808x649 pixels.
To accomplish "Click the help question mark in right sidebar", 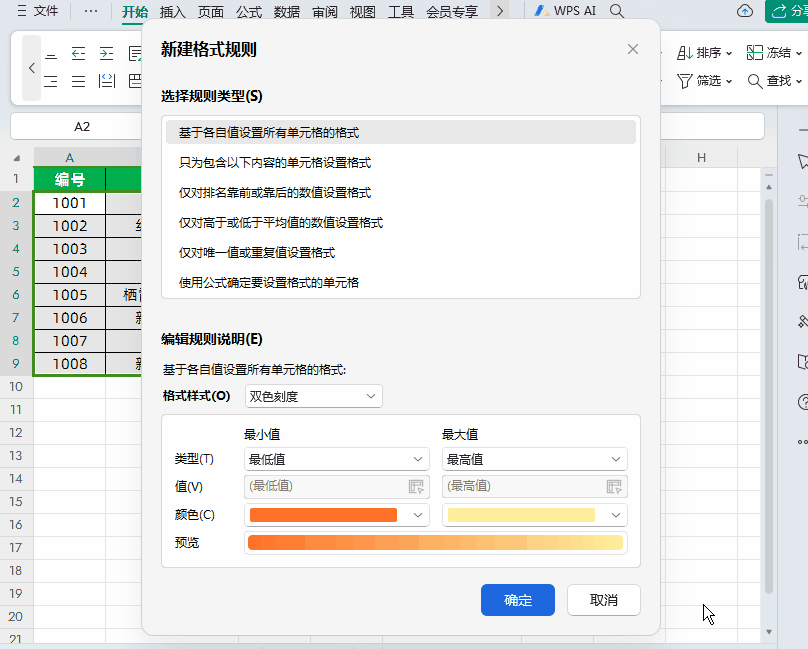I will click(x=802, y=402).
